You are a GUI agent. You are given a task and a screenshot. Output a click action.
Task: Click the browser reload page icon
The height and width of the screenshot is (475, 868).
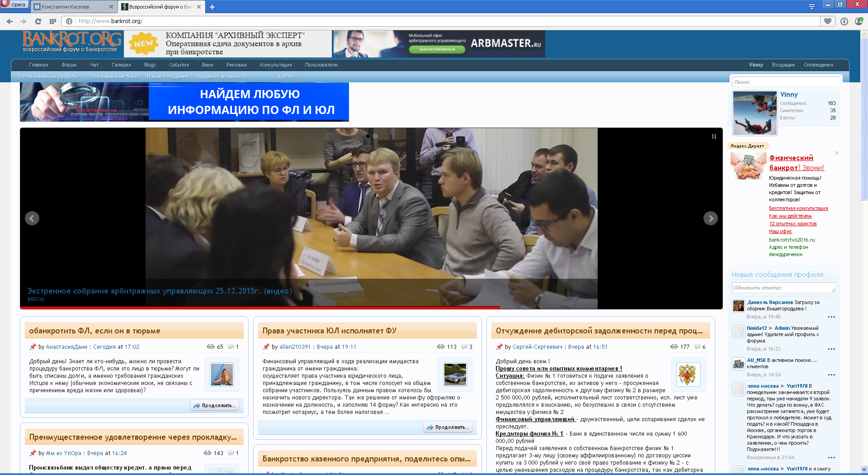[38, 21]
